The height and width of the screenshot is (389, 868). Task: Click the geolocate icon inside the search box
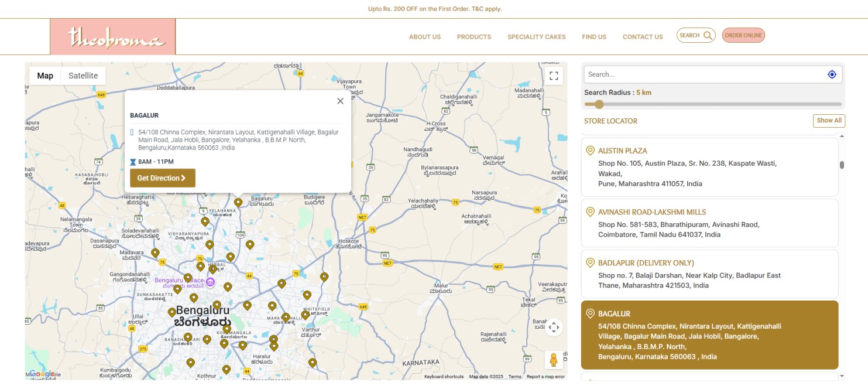832,74
